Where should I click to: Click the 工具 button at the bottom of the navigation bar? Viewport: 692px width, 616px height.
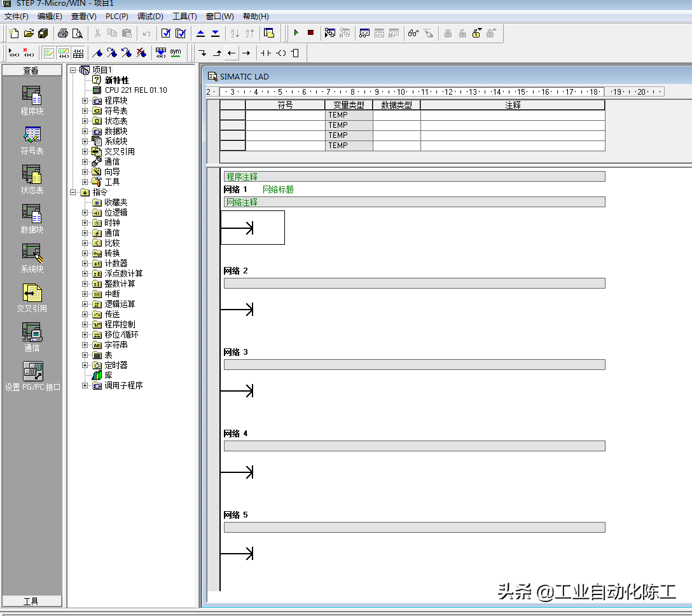(x=32, y=601)
